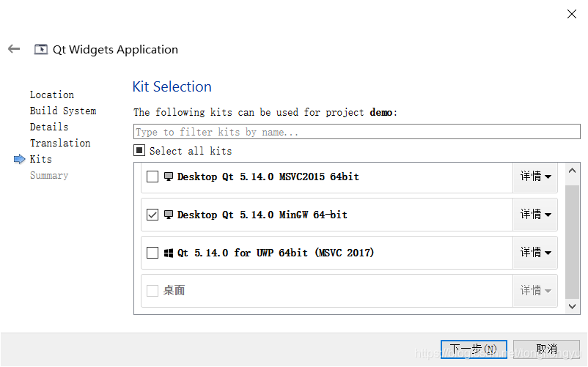Check Desktop Qt 5.14.0 MSVC2015 64bit kit
The image size is (588, 367).
tap(152, 177)
